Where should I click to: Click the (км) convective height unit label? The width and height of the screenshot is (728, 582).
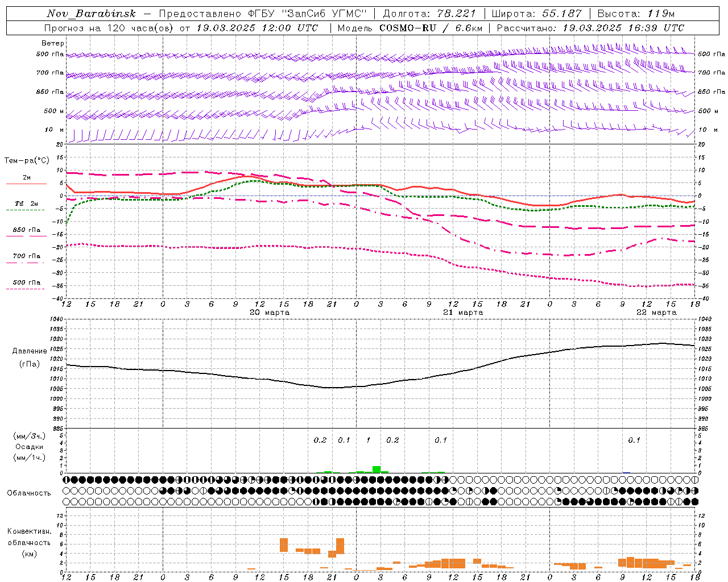(30, 554)
